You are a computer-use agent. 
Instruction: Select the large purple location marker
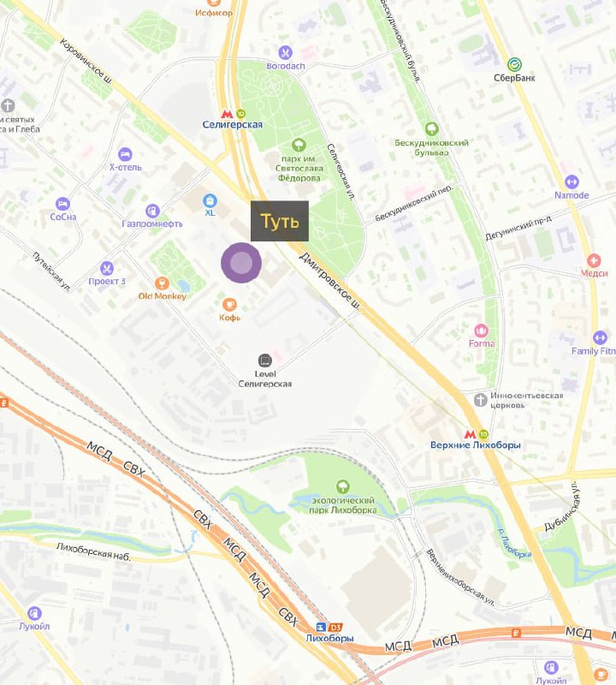(x=241, y=263)
